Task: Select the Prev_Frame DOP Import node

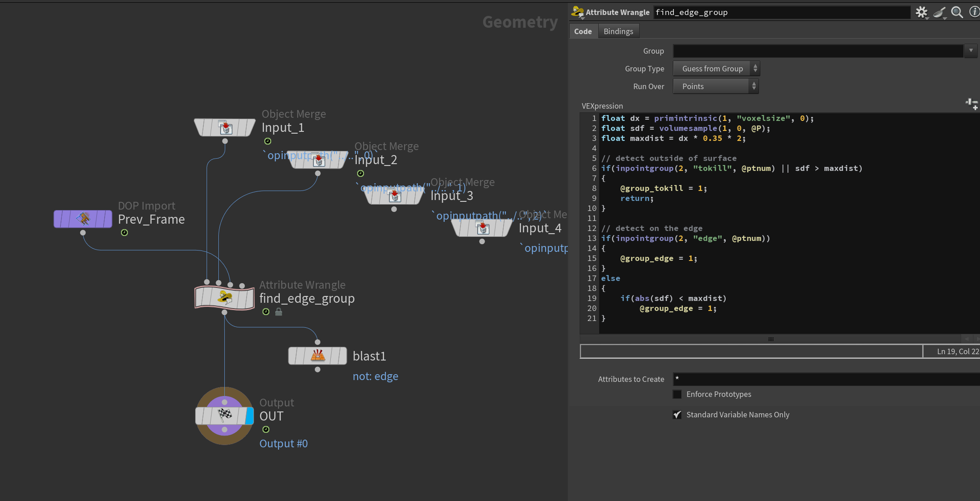Action: pyautogui.click(x=83, y=219)
